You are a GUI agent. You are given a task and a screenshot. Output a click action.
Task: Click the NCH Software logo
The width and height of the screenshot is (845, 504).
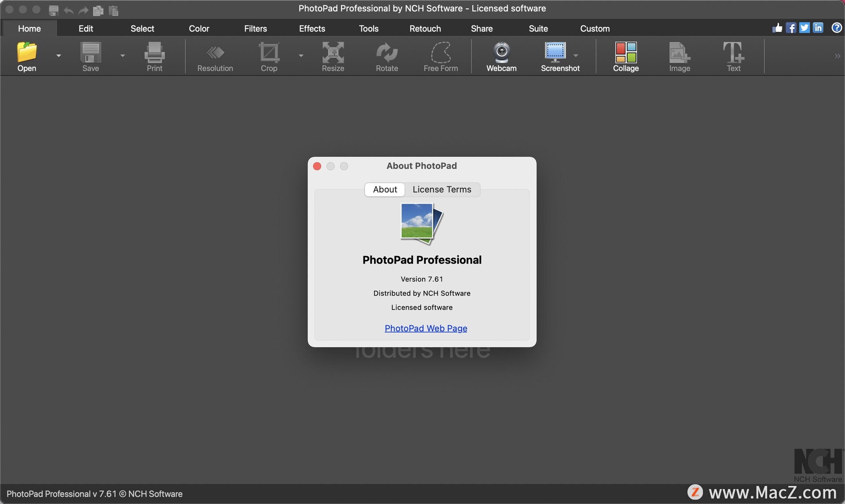pos(818,465)
